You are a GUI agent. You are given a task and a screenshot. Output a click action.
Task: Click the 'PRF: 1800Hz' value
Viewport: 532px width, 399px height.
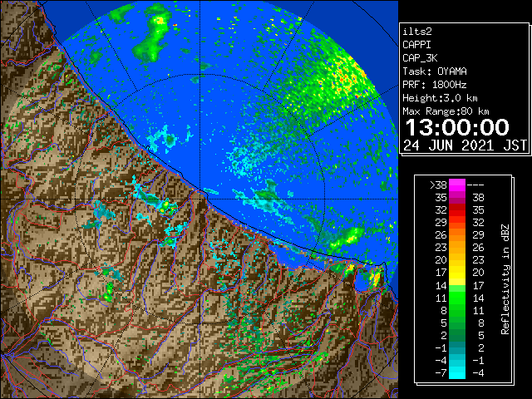435,85
